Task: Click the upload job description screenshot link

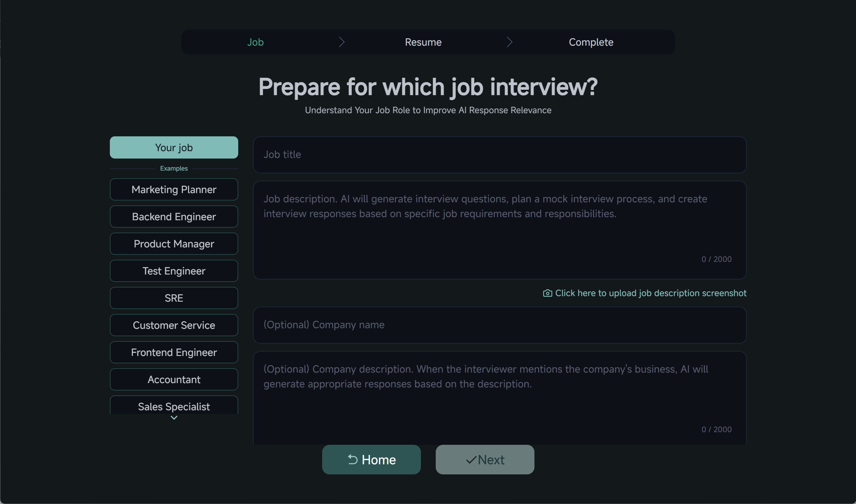Action: (650, 293)
